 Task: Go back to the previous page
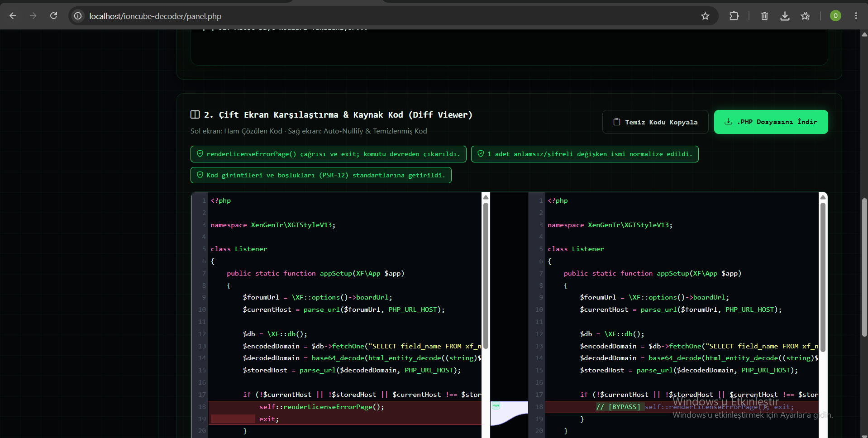click(13, 16)
